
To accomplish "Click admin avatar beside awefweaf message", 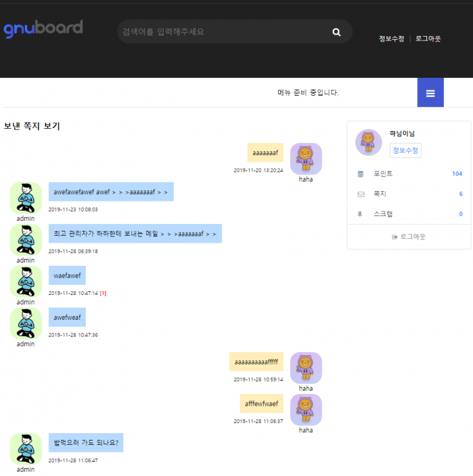I will 26,324.
